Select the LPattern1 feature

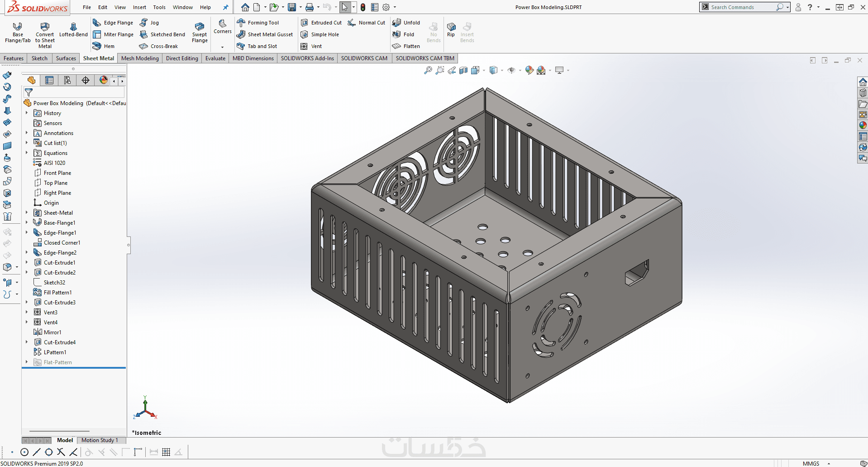(x=50, y=352)
